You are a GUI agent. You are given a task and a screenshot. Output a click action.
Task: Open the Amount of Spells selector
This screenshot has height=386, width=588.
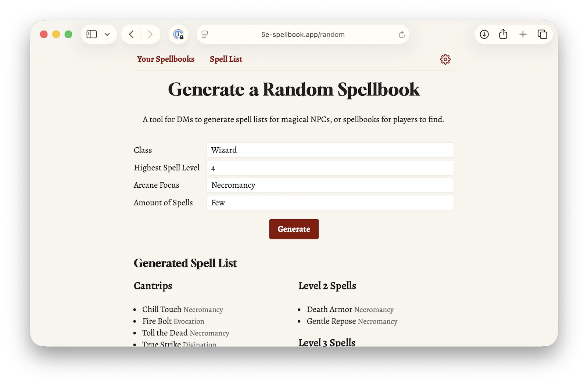click(x=330, y=202)
